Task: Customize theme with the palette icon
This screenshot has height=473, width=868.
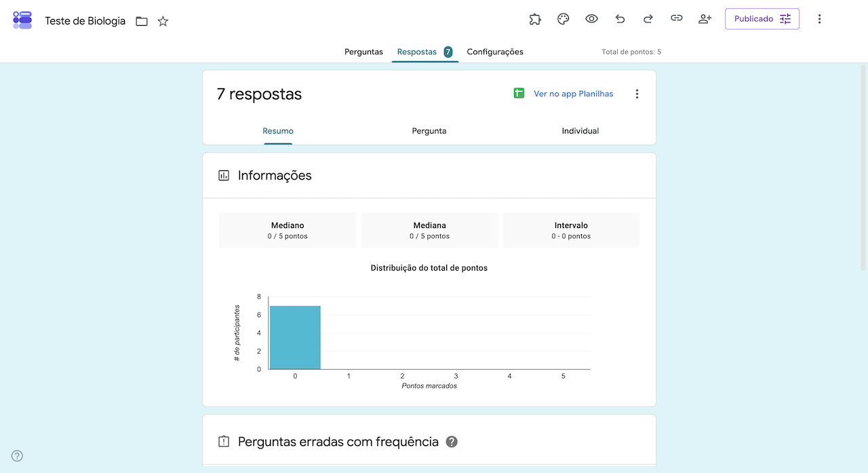Action: [x=564, y=19]
